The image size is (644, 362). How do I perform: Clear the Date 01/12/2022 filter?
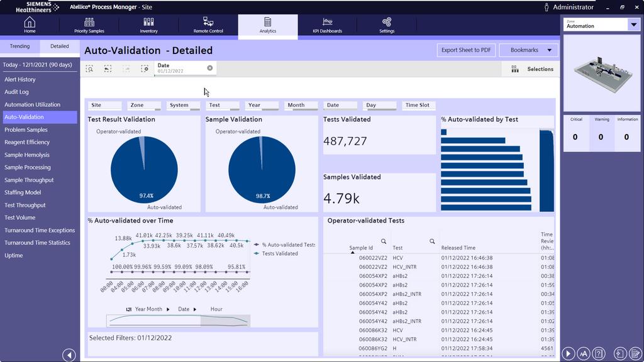coord(210,68)
